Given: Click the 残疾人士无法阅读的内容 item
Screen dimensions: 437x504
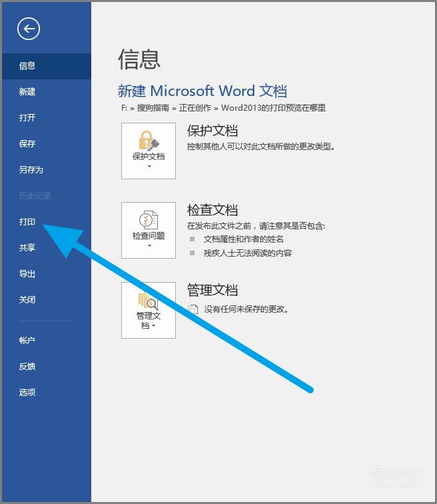Looking at the screenshot, I should tap(248, 253).
